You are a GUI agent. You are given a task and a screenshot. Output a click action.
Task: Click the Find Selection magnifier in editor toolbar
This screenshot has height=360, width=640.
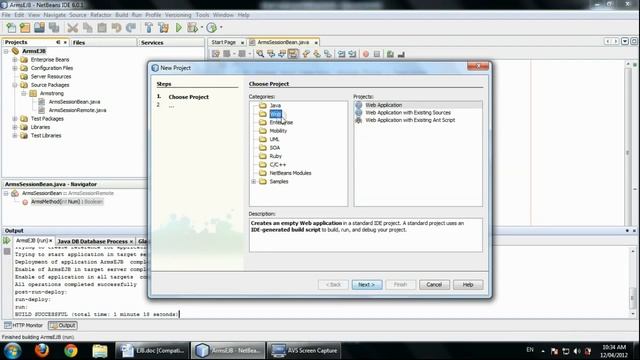[x=260, y=54]
